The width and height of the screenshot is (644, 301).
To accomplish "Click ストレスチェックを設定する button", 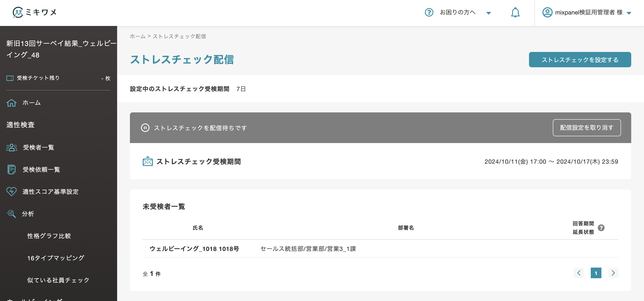I will pos(580,60).
